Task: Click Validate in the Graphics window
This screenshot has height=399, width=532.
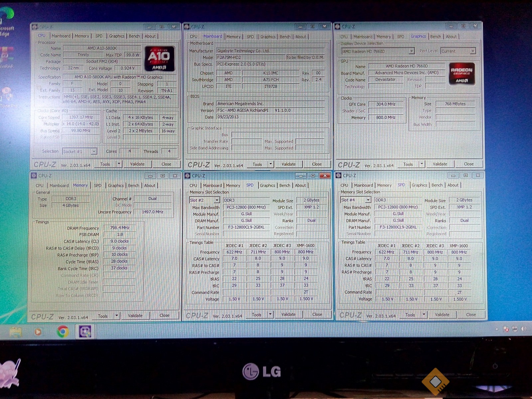Action: click(440, 164)
